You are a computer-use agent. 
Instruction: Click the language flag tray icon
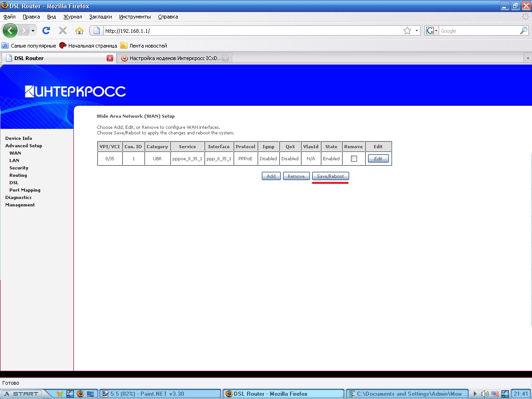[x=495, y=394]
